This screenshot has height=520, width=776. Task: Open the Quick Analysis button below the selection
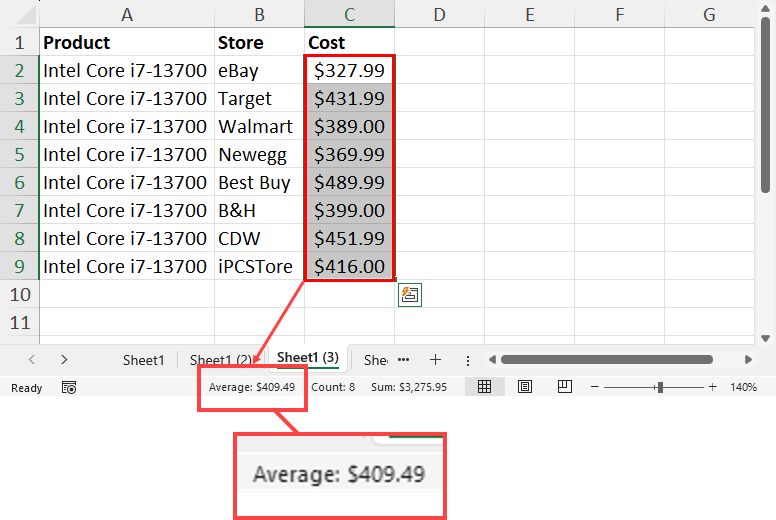tap(410, 295)
